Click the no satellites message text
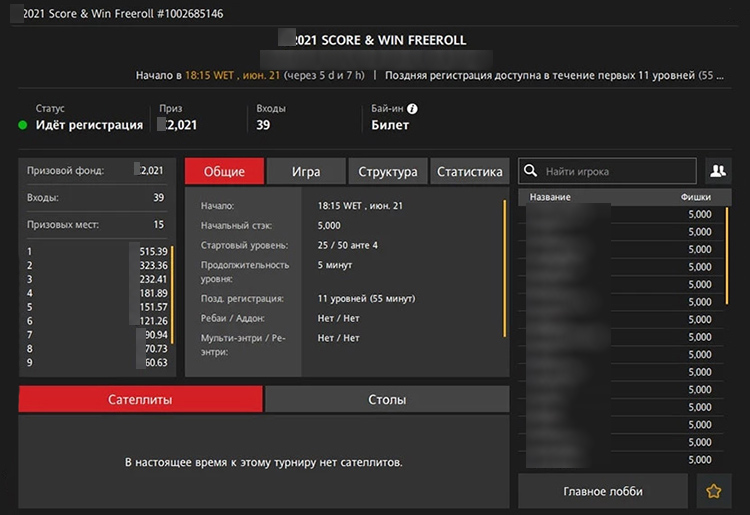This screenshot has width=750, height=515. pos(264,462)
